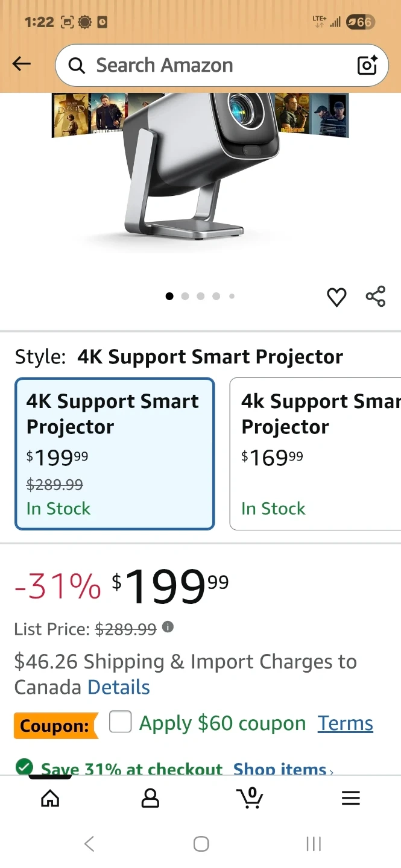The height and width of the screenshot is (868, 401).
Task: Tap the share icon
Action: 375,296
